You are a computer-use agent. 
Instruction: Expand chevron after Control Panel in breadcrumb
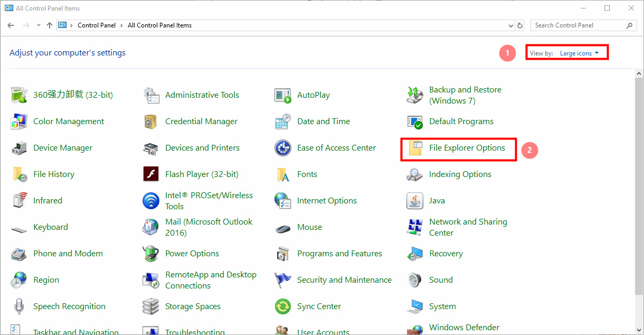pos(122,25)
